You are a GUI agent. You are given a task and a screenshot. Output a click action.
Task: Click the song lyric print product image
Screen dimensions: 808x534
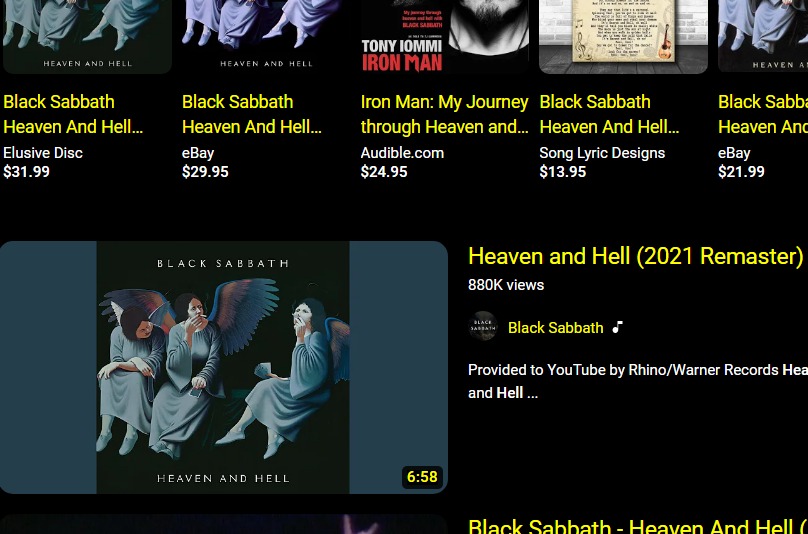coord(623,37)
